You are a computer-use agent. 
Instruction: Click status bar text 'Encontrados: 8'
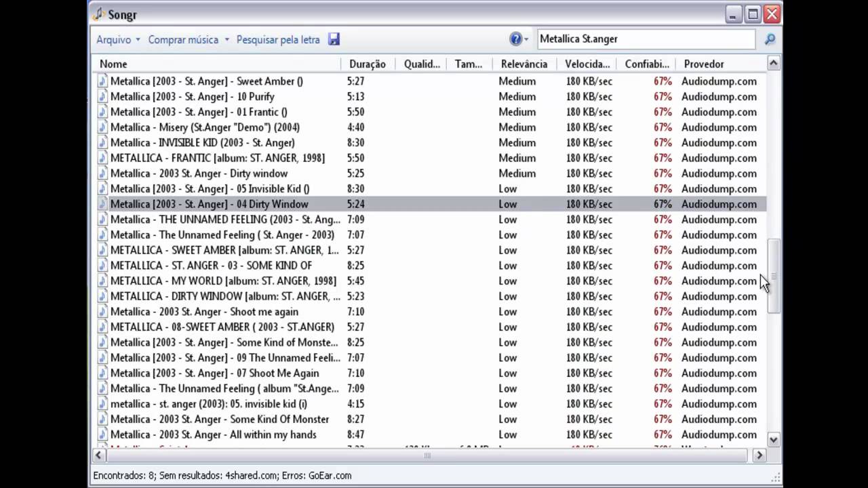(x=123, y=476)
